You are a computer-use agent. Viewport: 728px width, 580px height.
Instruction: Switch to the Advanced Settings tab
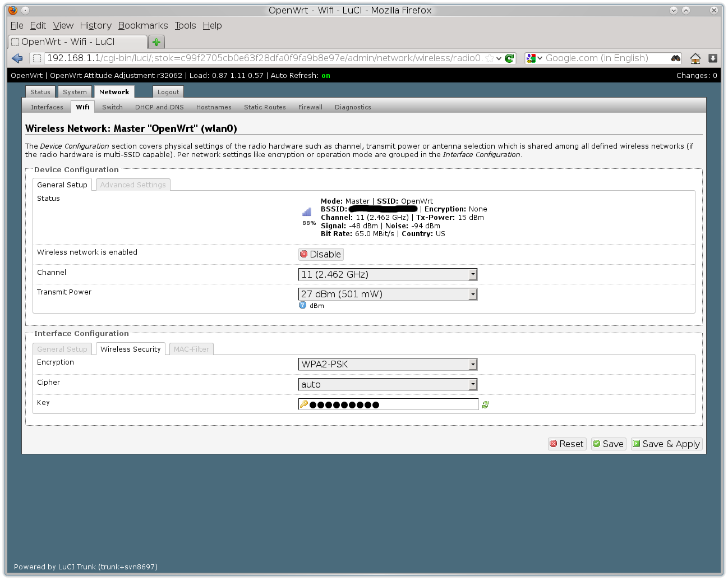(x=133, y=185)
